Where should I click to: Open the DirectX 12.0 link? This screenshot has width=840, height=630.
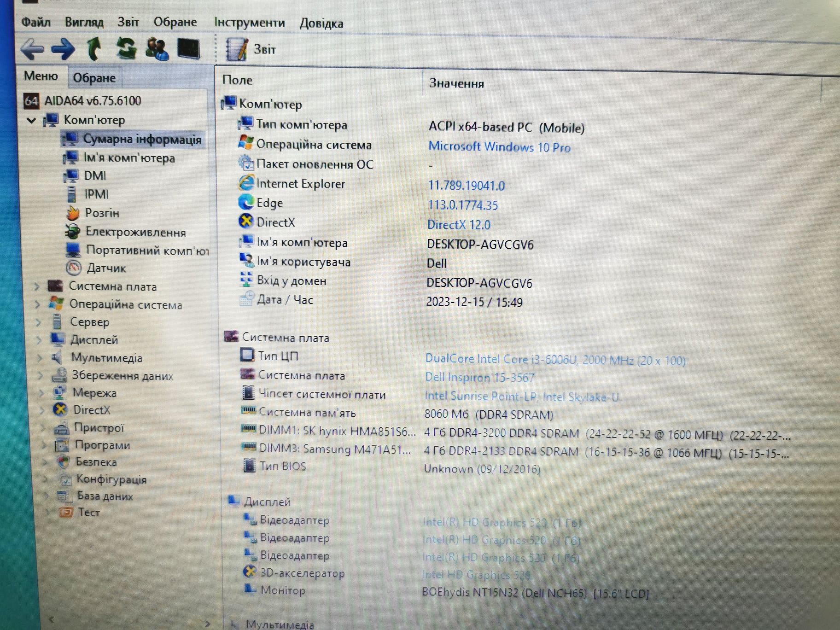(459, 225)
